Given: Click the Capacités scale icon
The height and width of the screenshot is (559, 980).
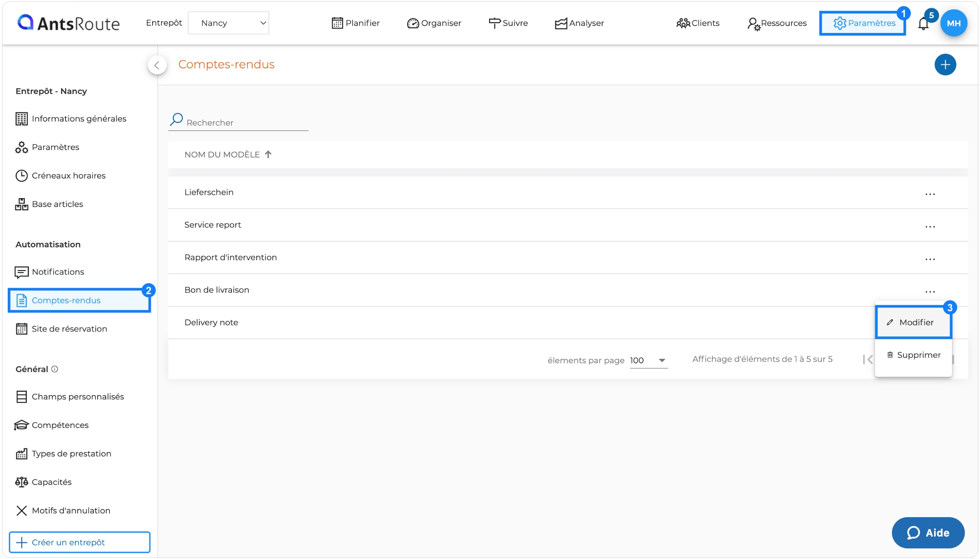Looking at the screenshot, I should point(22,482).
